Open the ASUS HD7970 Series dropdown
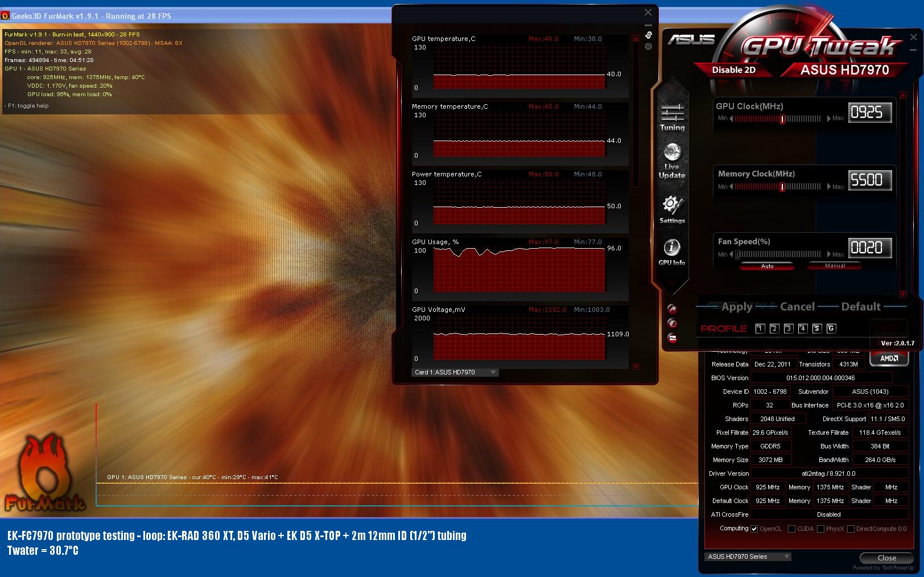The image size is (924, 577). pos(748,557)
